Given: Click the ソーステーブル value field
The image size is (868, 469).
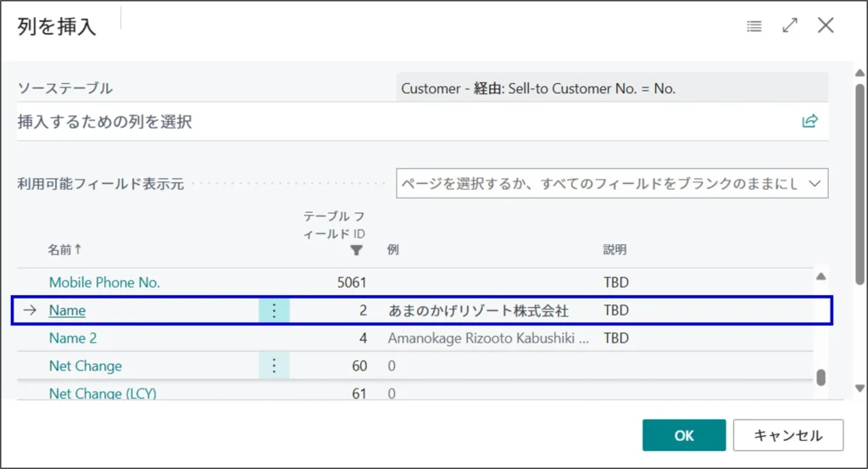Looking at the screenshot, I should [612, 88].
